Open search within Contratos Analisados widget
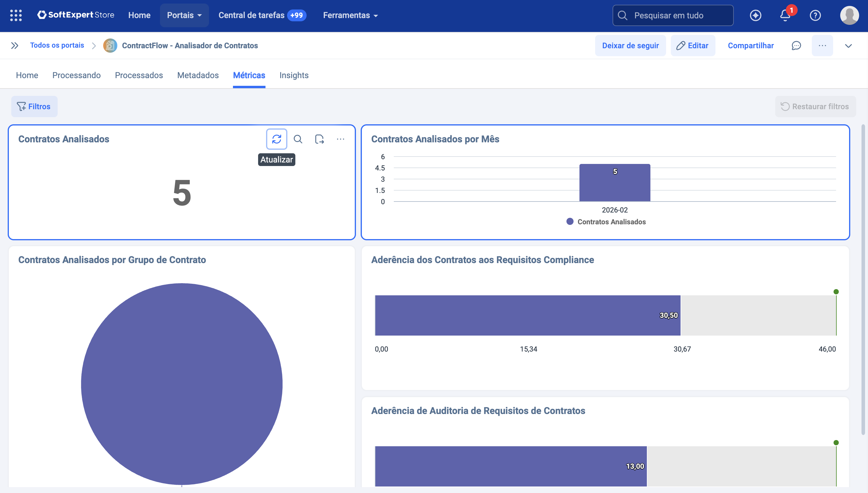 (x=298, y=139)
